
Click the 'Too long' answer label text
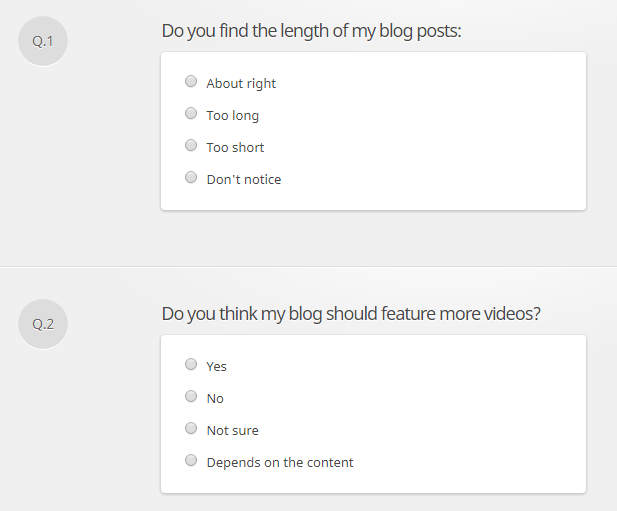[x=232, y=116]
